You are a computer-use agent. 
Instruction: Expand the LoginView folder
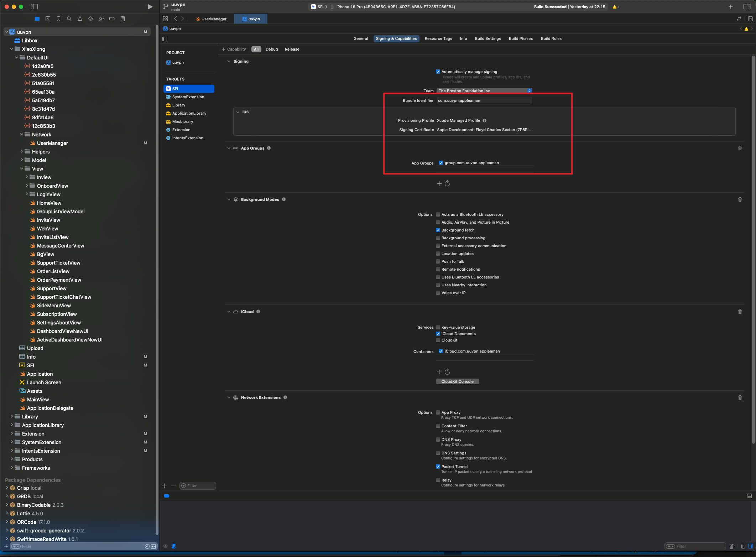(27, 194)
